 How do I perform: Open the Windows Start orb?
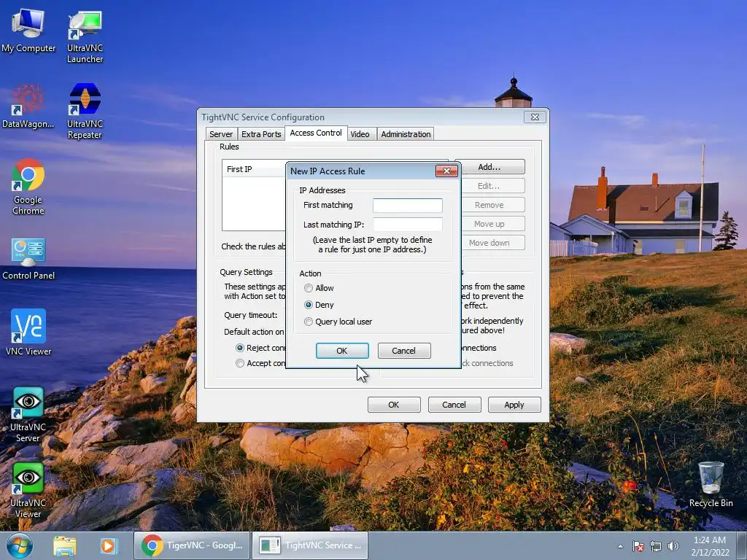pos(19,545)
